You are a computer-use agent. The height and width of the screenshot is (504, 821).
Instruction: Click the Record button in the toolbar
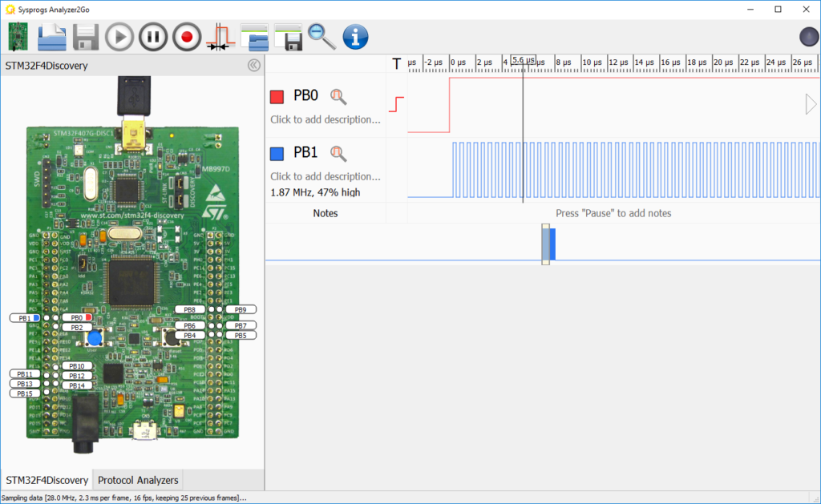(x=187, y=36)
